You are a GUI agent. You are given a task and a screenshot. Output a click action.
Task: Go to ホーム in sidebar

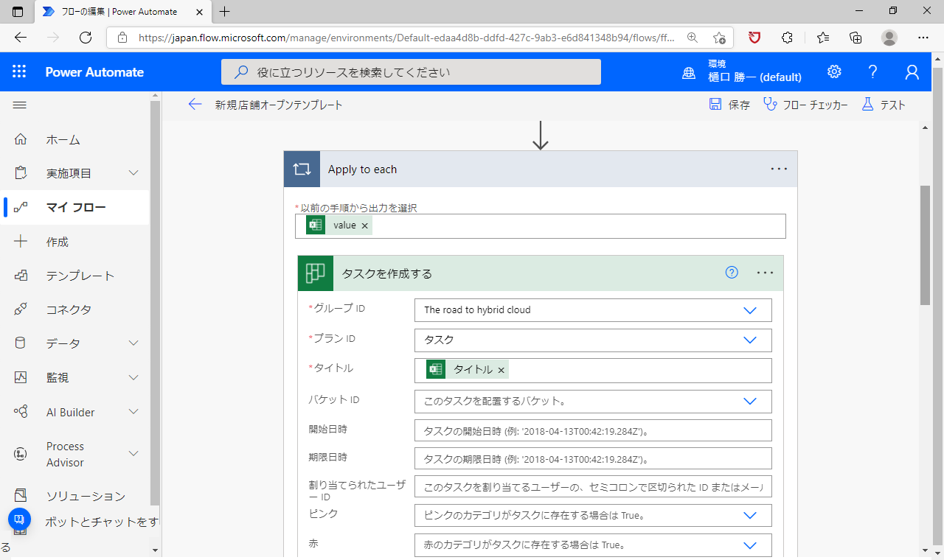[x=63, y=139]
